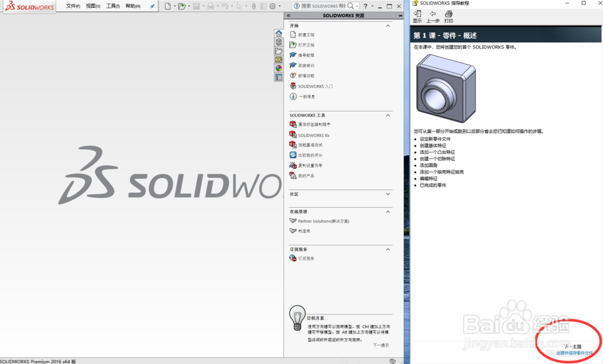Click the Select arrow tool icon
The width and height of the screenshot is (603, 364).
point(239,6)
